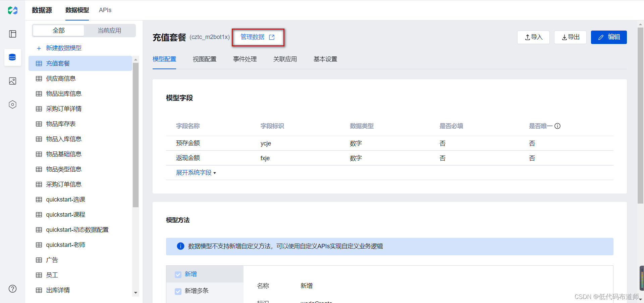Click the main page vertical scrollbar
The height and width of the screenshot is (303, 644).
tap(641, 116)
